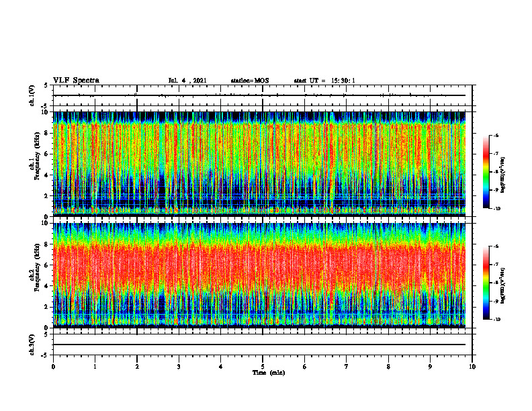Click the ch.1 color bar "-6" label

point(496,135)
